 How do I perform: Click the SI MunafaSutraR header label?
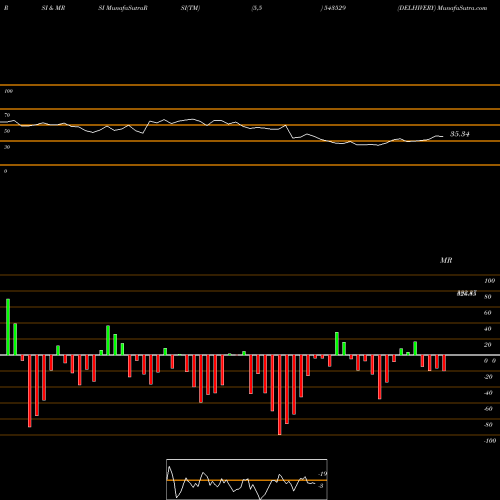tap(123, 8)
